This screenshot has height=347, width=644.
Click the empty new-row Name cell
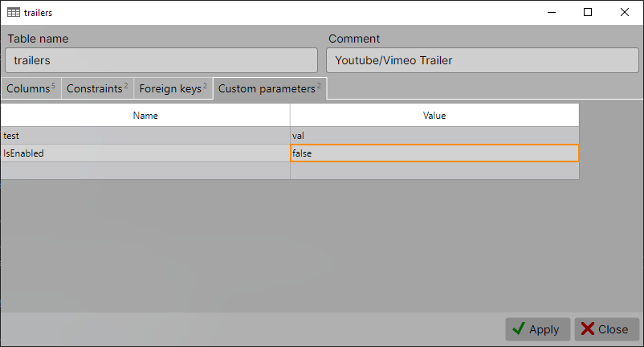[x=145, y=170]
